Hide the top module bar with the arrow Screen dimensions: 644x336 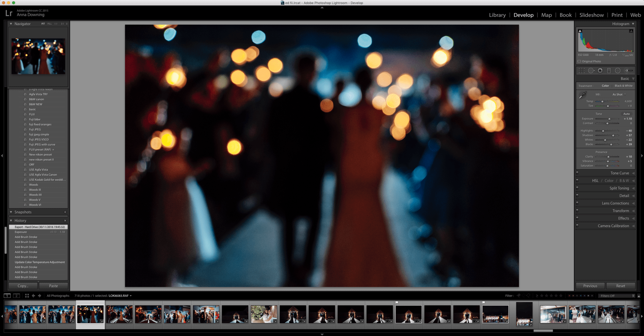coord(322,7)
